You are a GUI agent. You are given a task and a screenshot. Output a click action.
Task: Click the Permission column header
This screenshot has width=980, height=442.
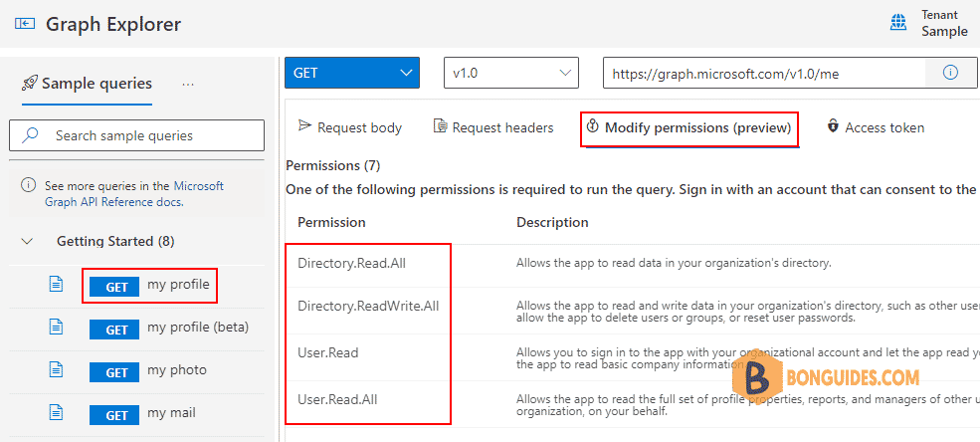[x=332, y=223]
